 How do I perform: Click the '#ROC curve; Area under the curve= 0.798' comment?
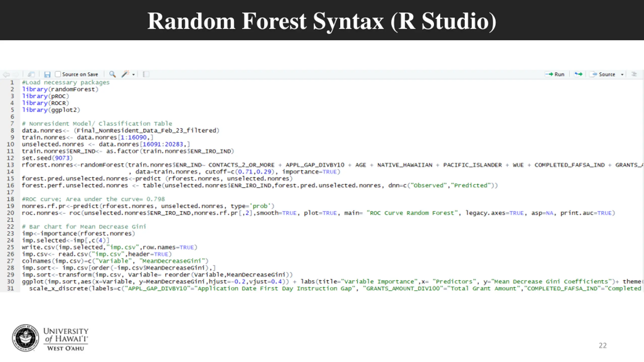[93, 199]
